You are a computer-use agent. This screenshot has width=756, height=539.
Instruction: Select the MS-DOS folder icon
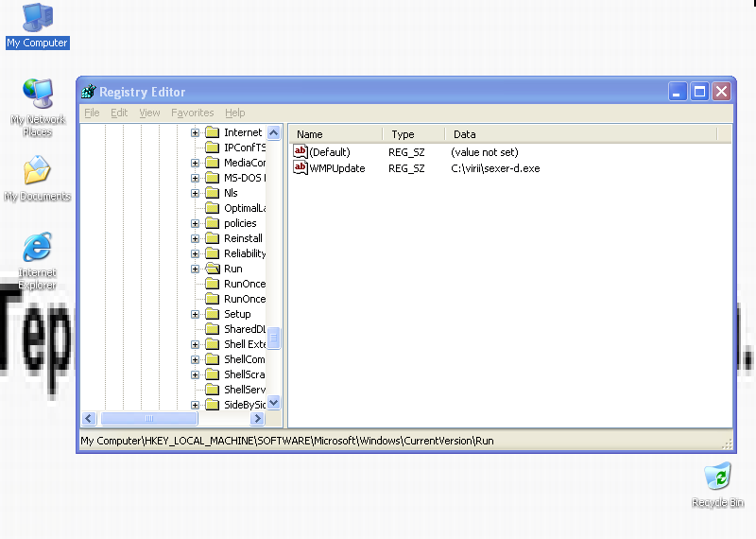click(212, 178)
